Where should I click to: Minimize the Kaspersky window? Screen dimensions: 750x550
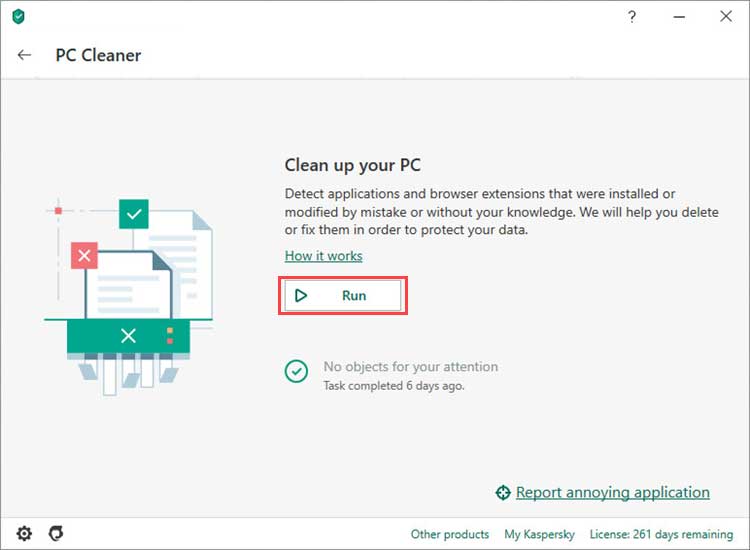click(x=679, y=17)
